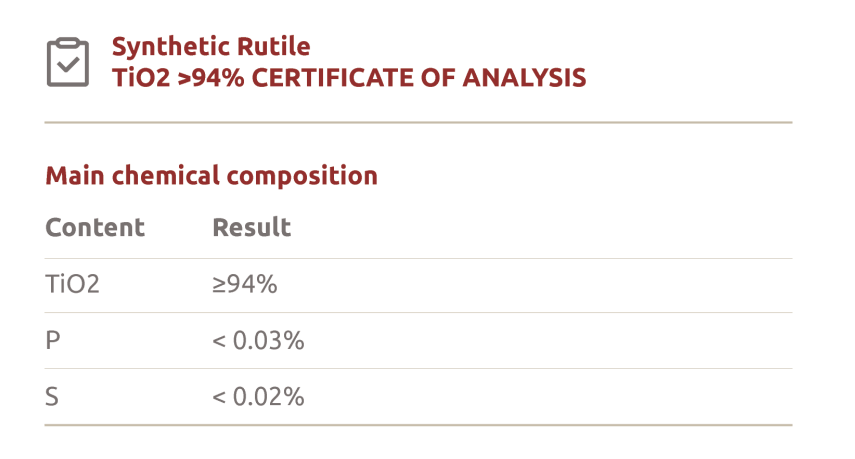The image size is (855, 459).
Task: Click the word "ANALYSIS" in the heading
Action: [527, 77]
